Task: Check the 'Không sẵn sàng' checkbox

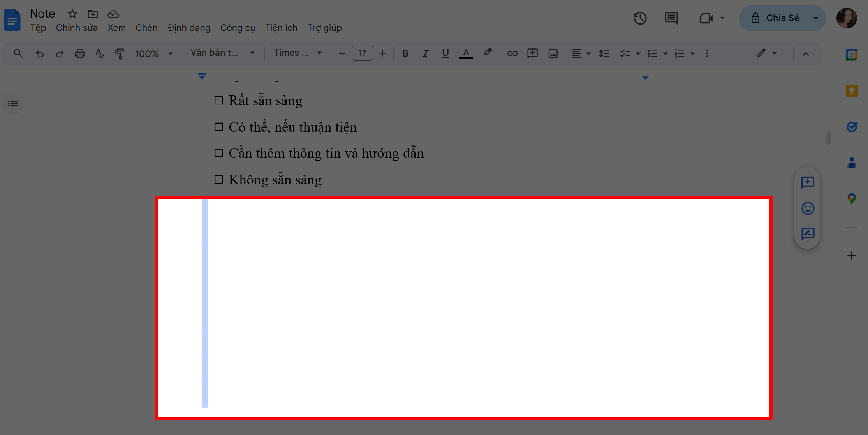Action: coord(219,180)
